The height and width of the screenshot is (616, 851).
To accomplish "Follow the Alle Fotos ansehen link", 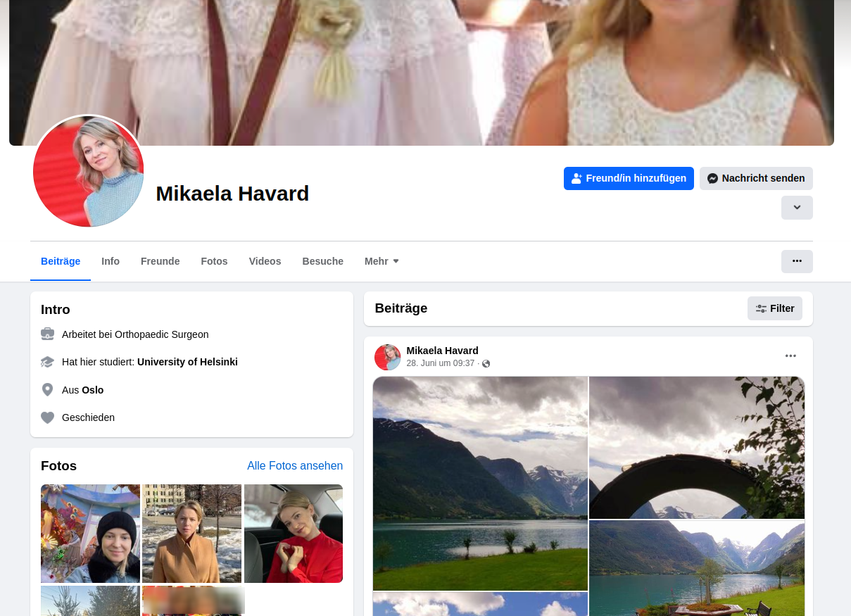I will [x=295, y=466].
